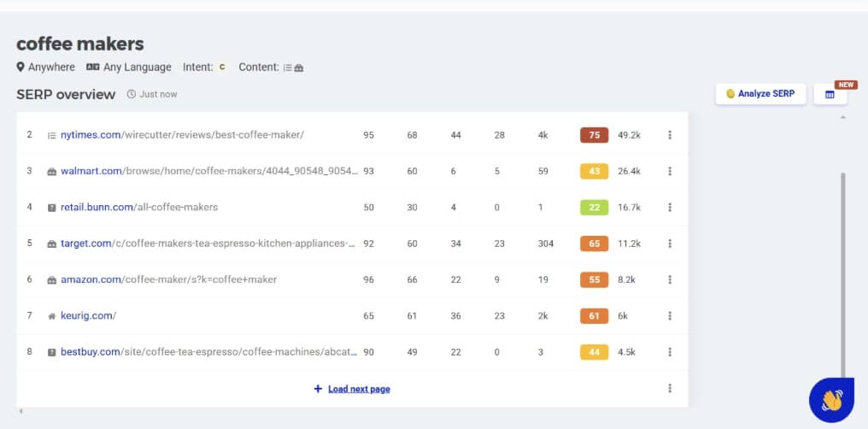Open the three-dot menu for amazon.com row
This screenshot has width=868, height=429.
coord(670,279)
